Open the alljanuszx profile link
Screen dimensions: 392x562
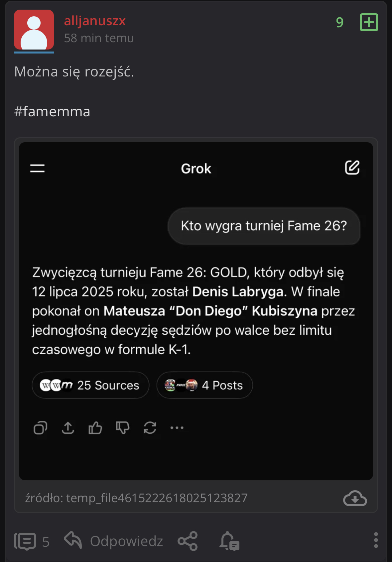tap(95, 21)
